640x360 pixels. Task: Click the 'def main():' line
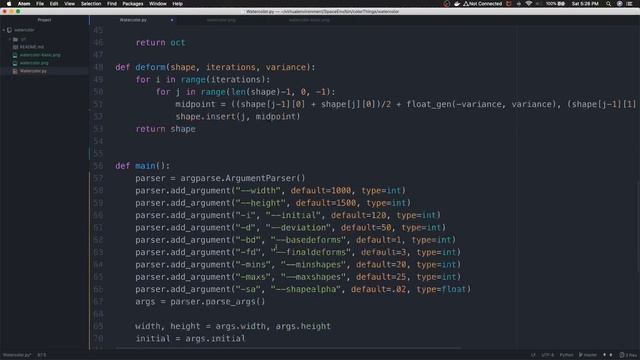click(x=142, y=166)
